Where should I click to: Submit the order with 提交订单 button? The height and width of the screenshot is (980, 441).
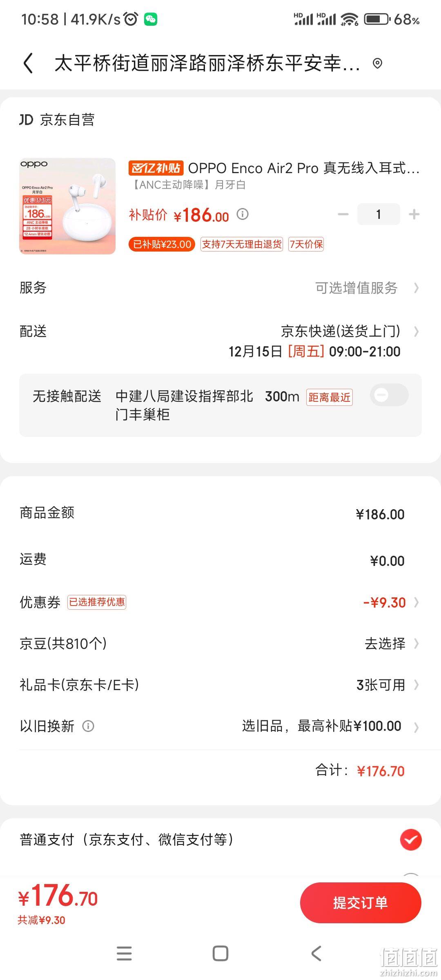coord(361,903)
